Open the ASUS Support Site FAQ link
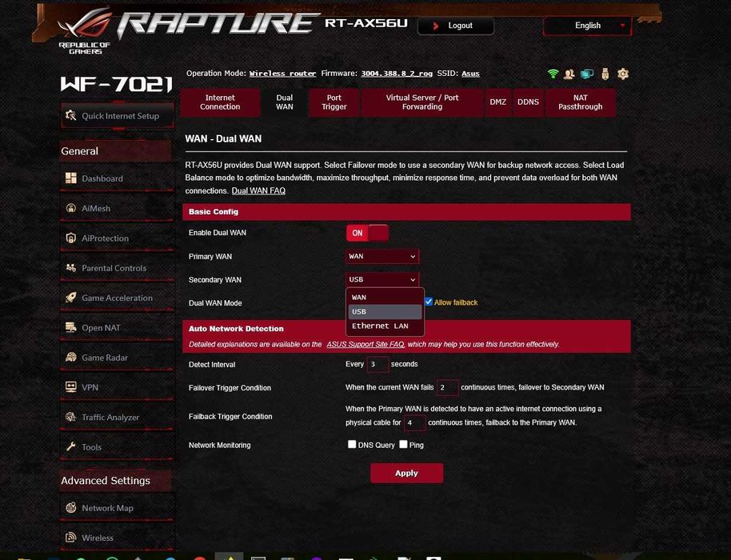Image resolution: width=731 pixels, height=560 pixels. click(365, 344)
